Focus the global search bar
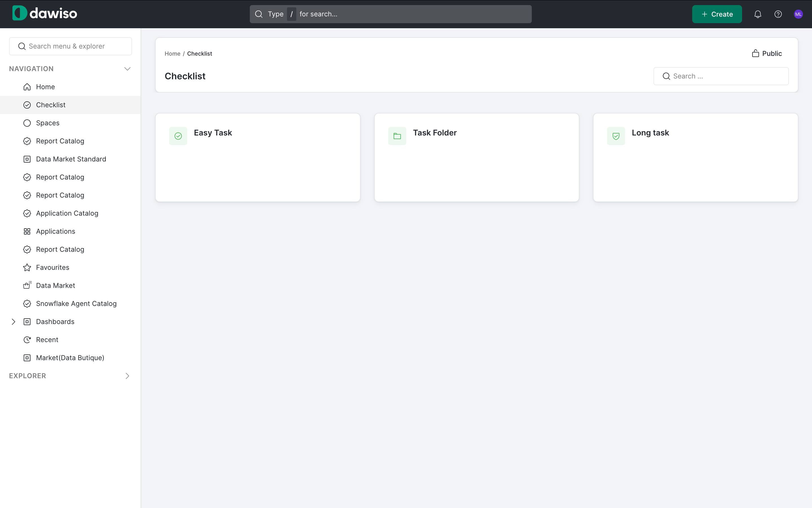Screen dimensions: 812x508 tap(390, 14)
